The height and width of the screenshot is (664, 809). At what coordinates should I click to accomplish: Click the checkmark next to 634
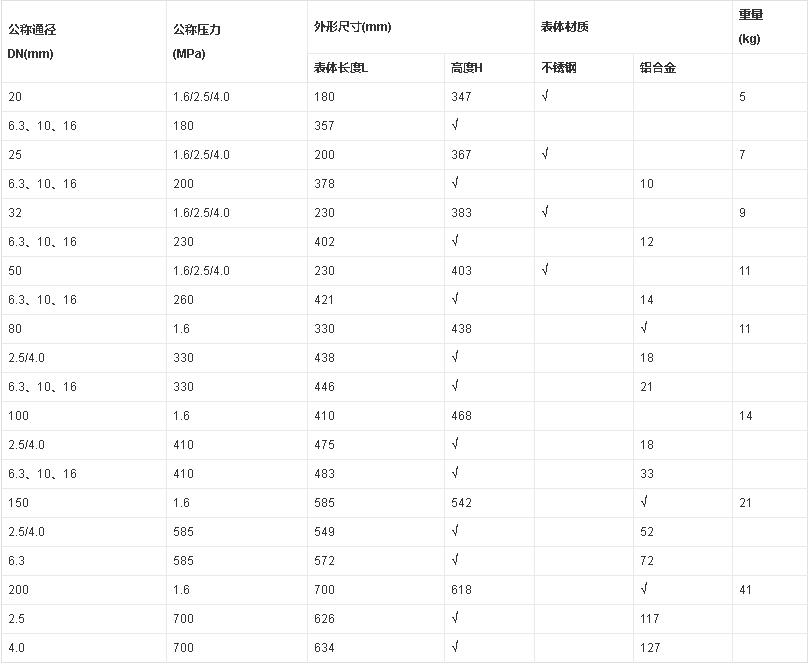pos(455,647)
